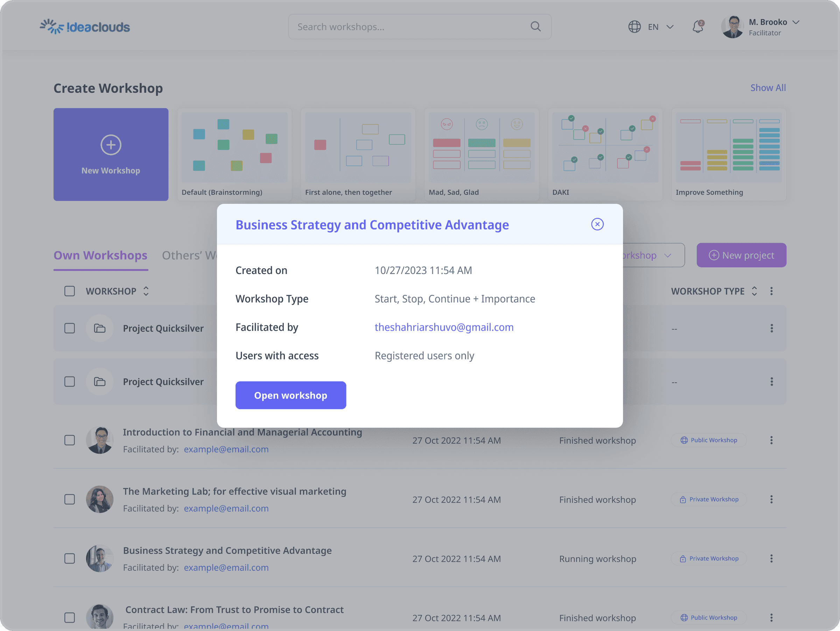840x631 pixels.
Task: Expand the EN language dropdown
Action: (661, 27)
